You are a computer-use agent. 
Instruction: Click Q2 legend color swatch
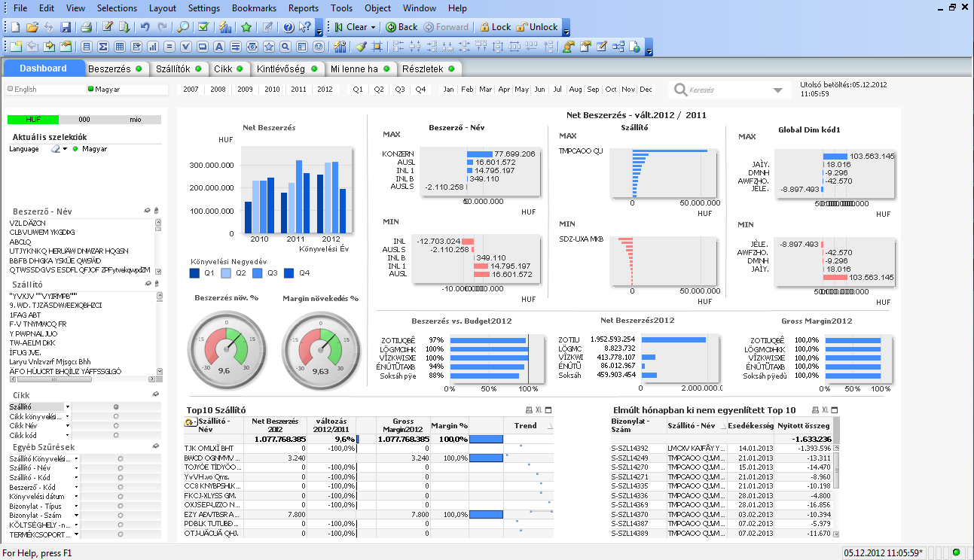227,273
